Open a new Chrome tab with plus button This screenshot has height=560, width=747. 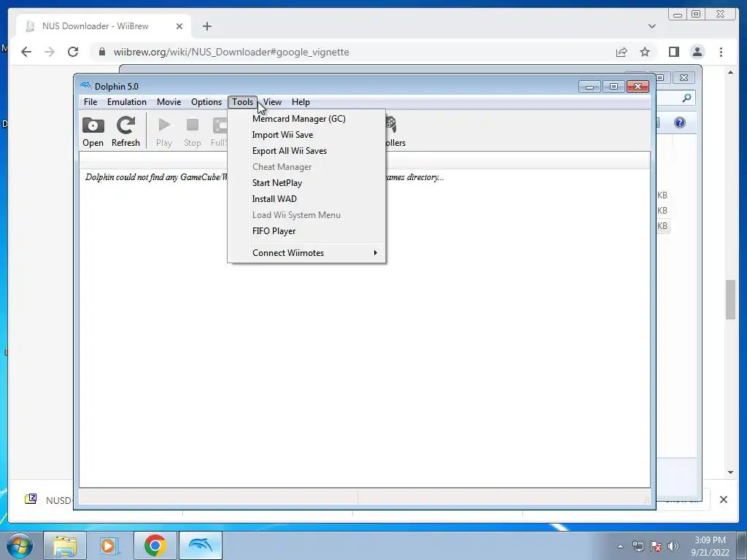click(206, 26)
